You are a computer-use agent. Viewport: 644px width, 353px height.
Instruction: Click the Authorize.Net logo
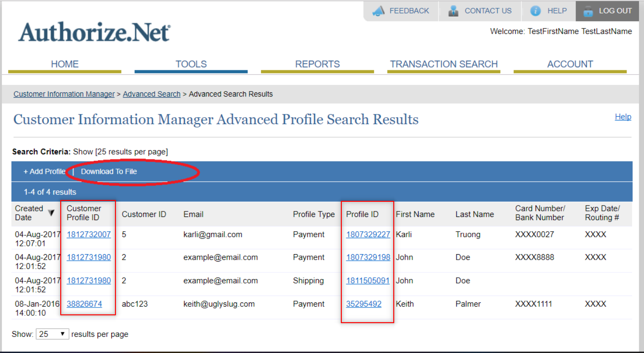coord(94,32)
